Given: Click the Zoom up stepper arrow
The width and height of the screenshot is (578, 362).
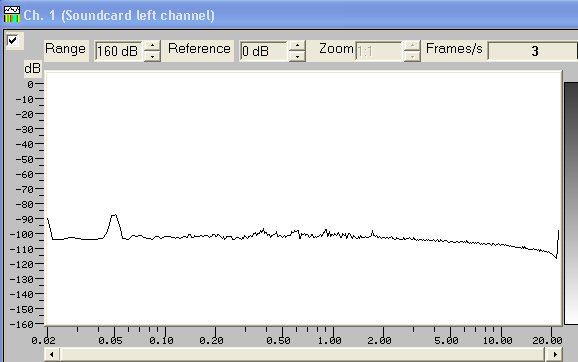Looking at the screenshot, I should coord(412,45).
